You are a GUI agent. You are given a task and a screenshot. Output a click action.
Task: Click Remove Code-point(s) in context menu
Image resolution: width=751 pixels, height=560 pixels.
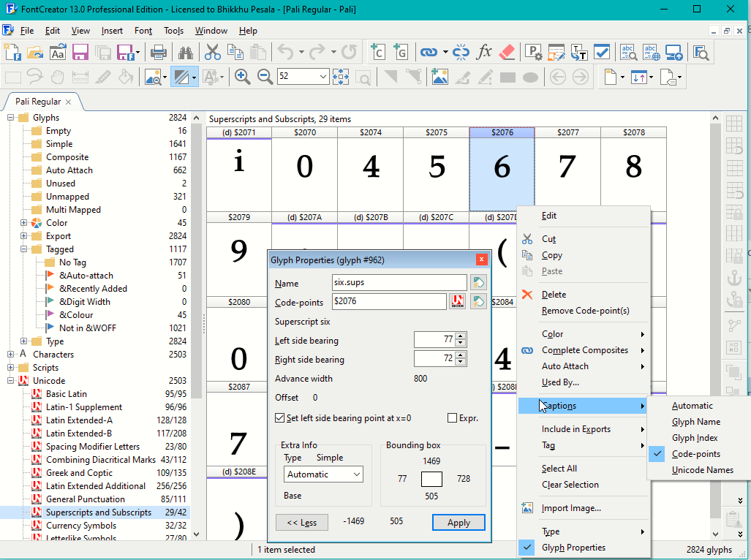585,311
